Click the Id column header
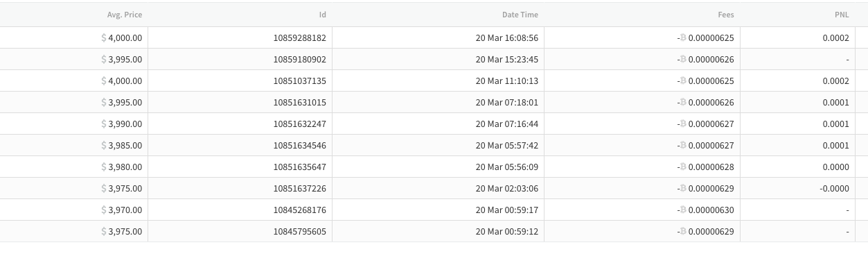Screen dimensions: 868x254 (x=322, y=15)
